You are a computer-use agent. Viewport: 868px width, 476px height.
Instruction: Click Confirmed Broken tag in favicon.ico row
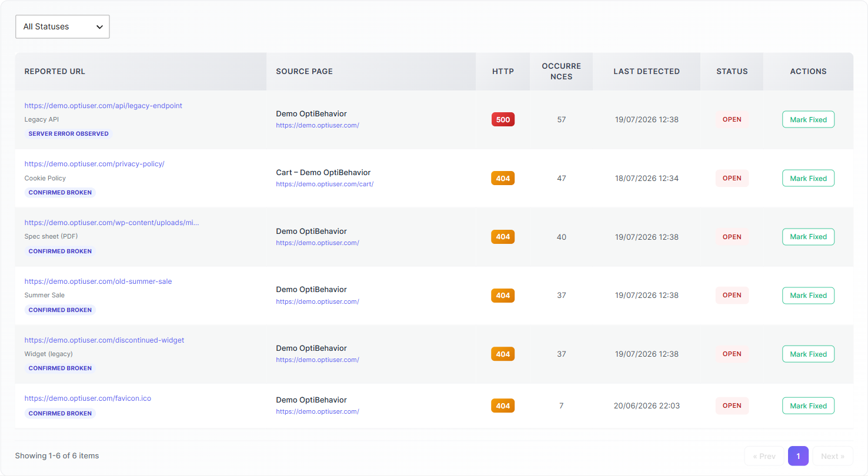coord(60,413)
